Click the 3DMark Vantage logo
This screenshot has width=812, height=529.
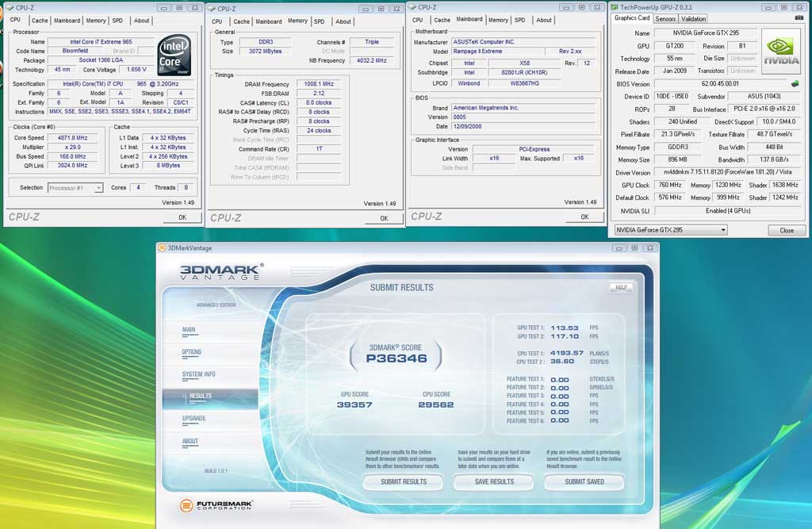tap(221, 271)
